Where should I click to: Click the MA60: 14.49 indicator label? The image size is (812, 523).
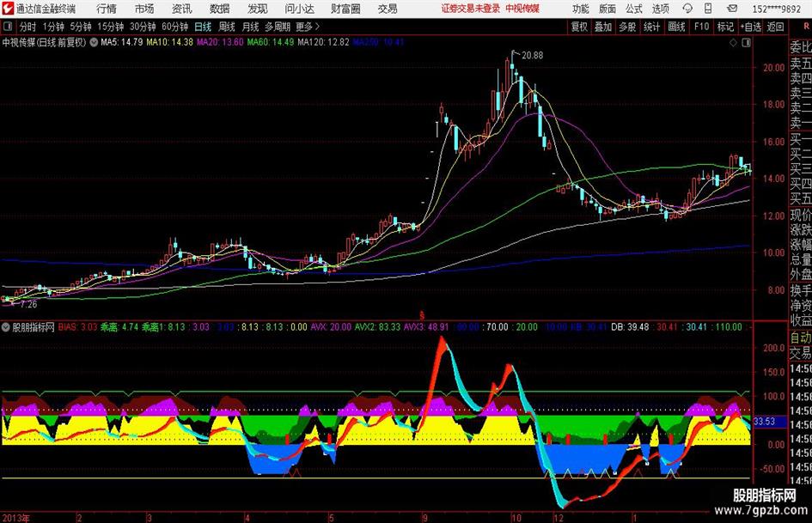coord(271,42)
